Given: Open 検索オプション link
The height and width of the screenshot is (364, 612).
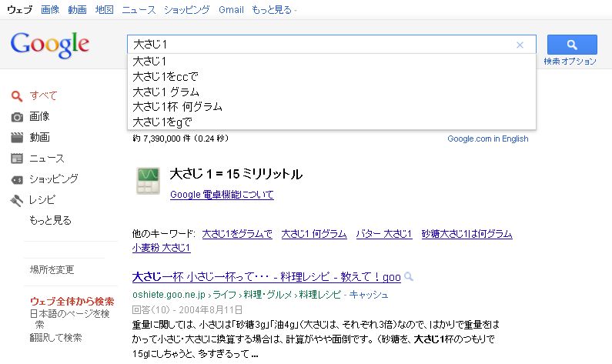Looking at the screenshot, I should pos(570,62).
